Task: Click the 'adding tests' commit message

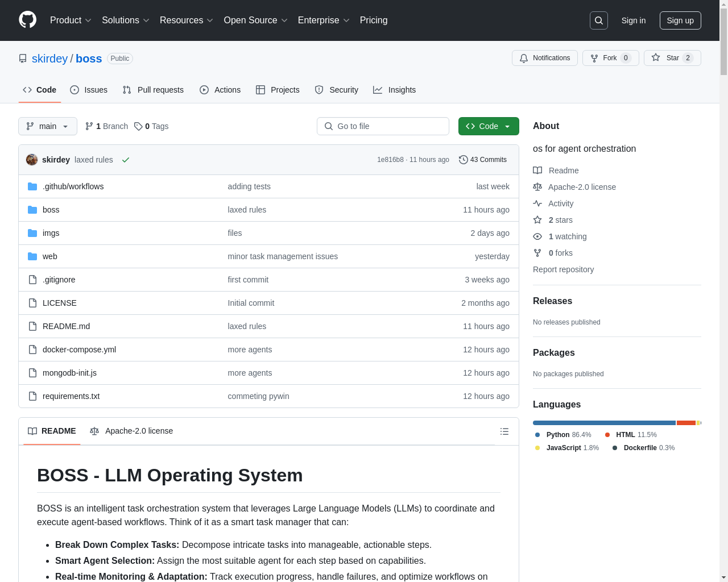Action: coord(249,186)
